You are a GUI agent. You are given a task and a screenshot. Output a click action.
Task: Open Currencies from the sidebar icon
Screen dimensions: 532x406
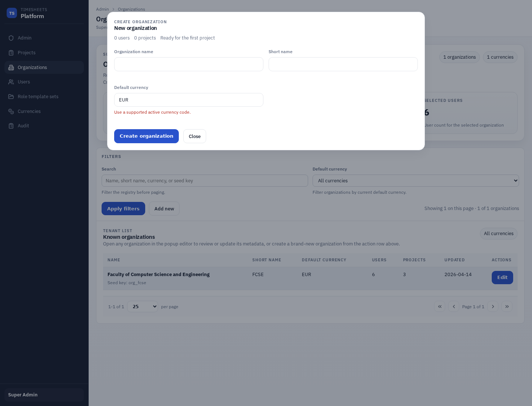(x=11, y=111)
